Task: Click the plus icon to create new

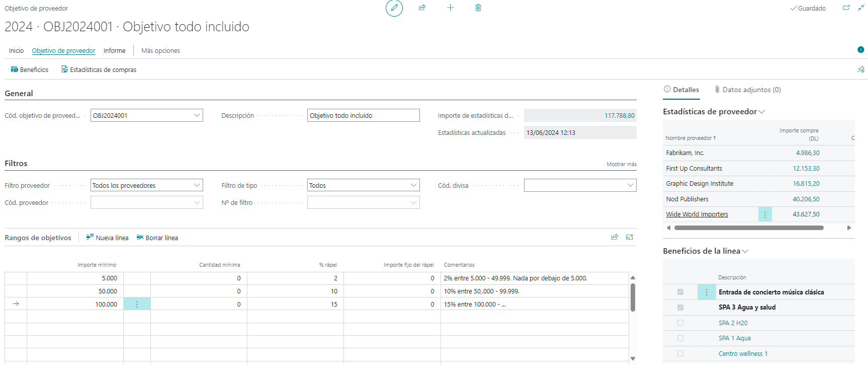Action: click(x=450, y=8)
